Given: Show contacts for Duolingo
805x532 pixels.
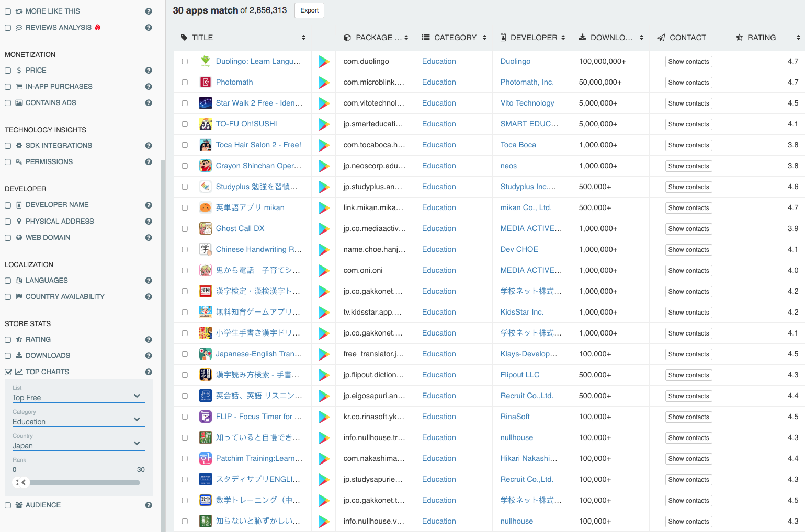Looking at the screenshot, I should tap(688, 62).
